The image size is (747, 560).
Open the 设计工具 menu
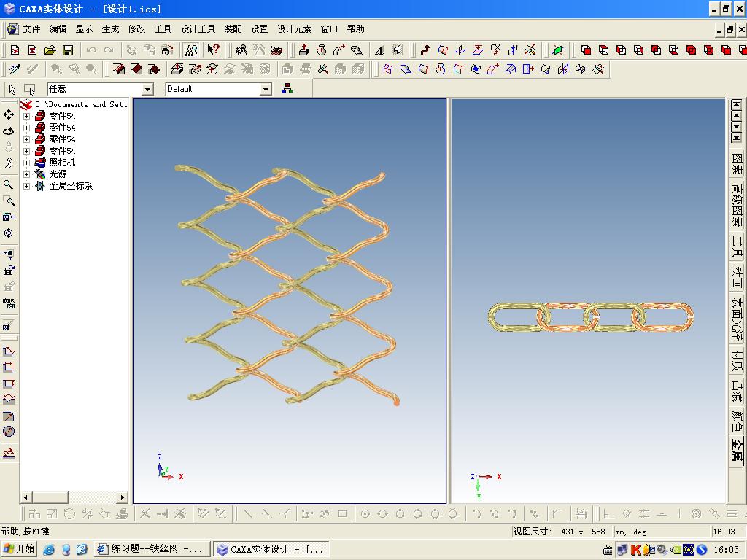click(x=198, y=29)
